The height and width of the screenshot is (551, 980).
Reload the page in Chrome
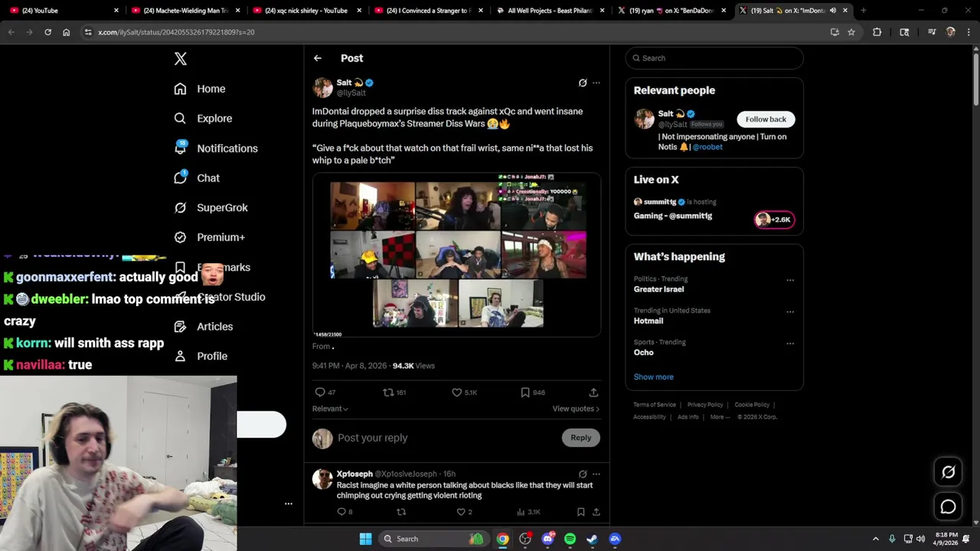[47, 32]
